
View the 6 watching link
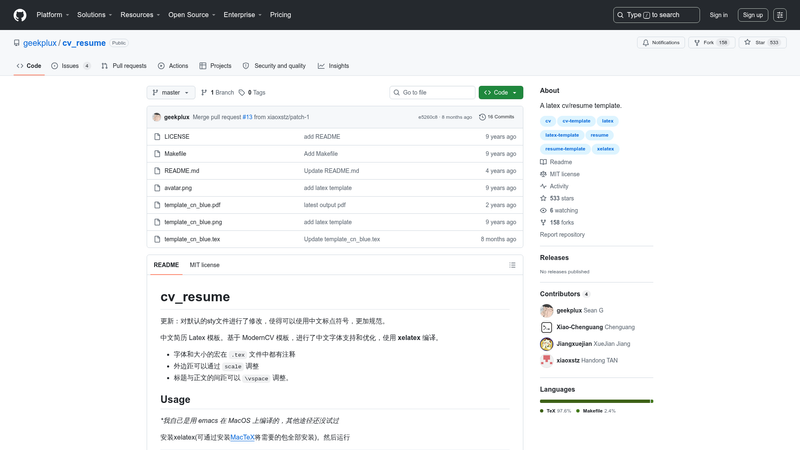coord(559,210)
